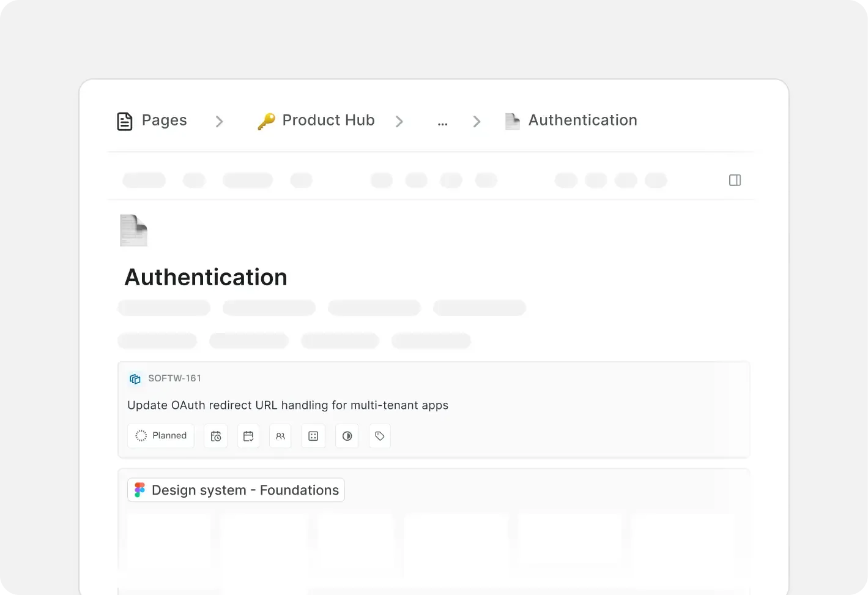Open the Planned state dropdown

161,436
